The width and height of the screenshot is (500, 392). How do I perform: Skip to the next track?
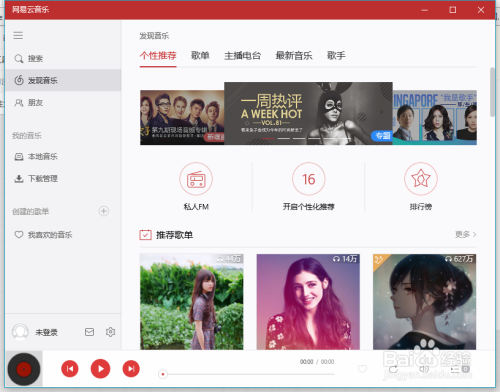pyautogui.click(x=131, y=369)
